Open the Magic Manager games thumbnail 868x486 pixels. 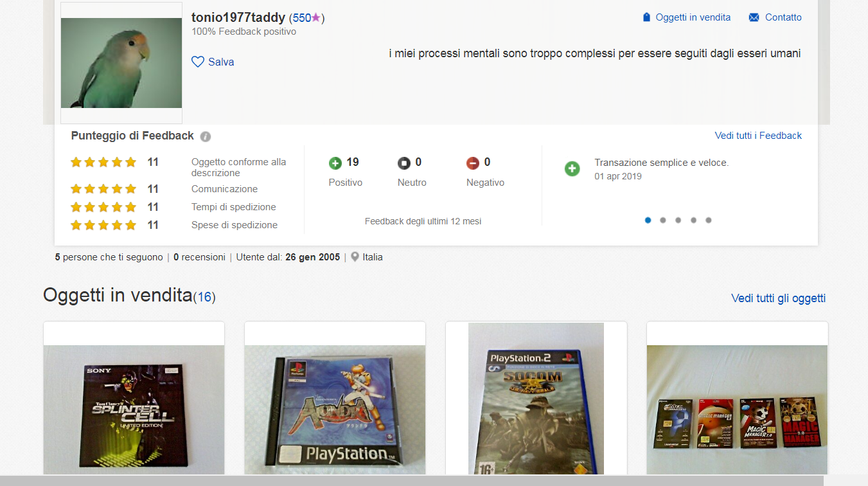tap(737, 410)
